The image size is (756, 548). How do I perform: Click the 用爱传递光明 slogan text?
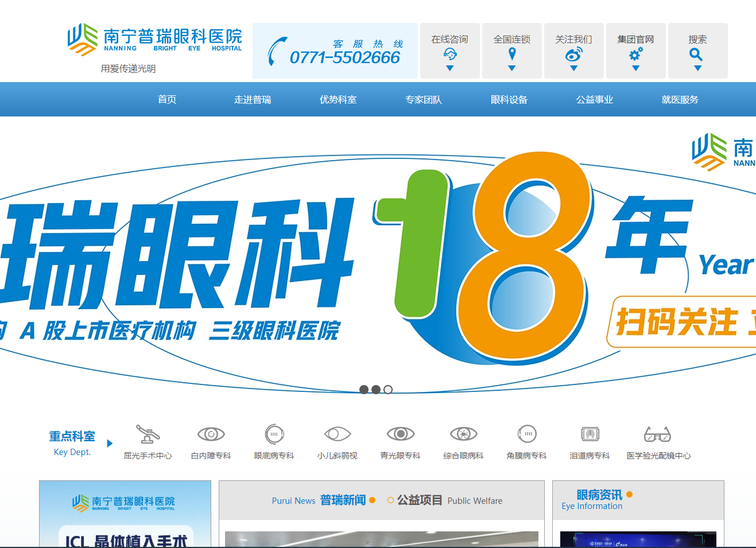[129, 69]
